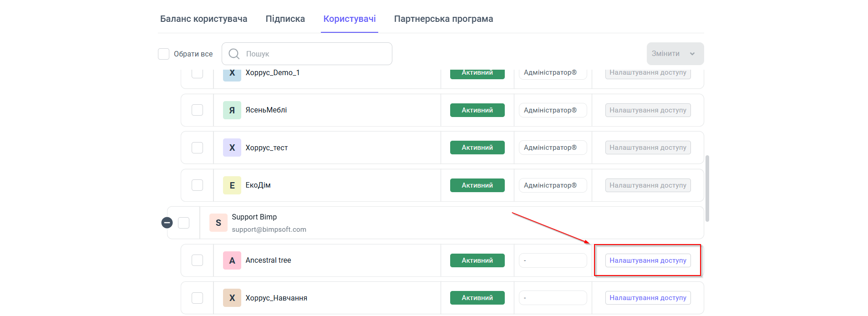Click the Ancestral tree avatar icon
This screenshot has height=316, width=868.
(232, 260)
